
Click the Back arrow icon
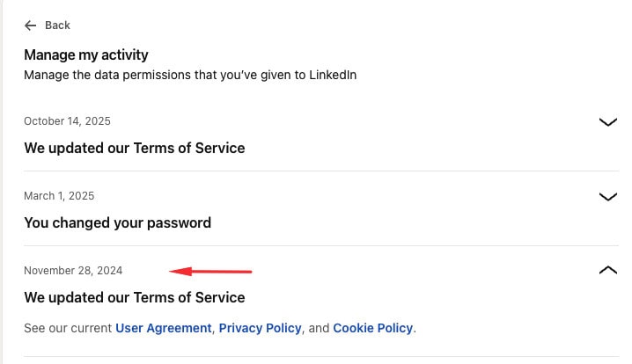tap(31, 25)
